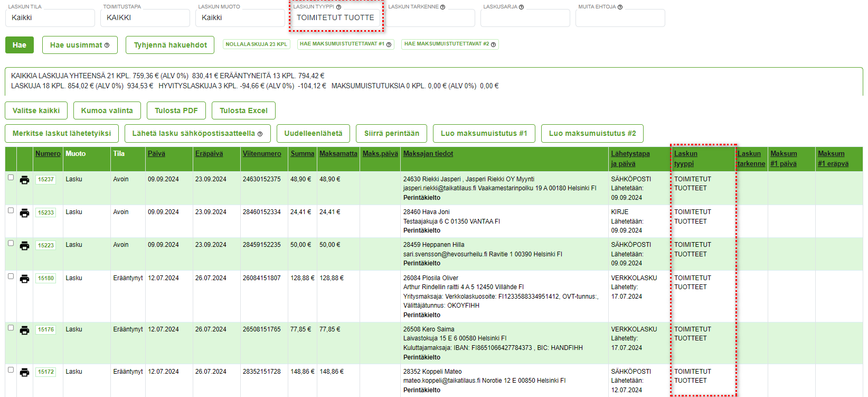The width and height of the screenshot is (868, 397).
Task: Print invoice 15223 via printer icon
Action: (x=24, y=246)
